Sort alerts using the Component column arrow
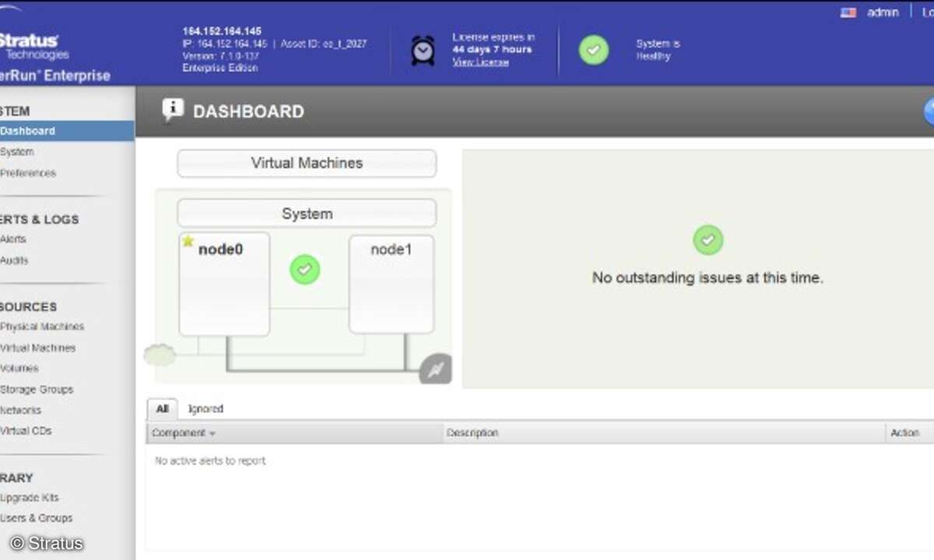 (212, 433)
